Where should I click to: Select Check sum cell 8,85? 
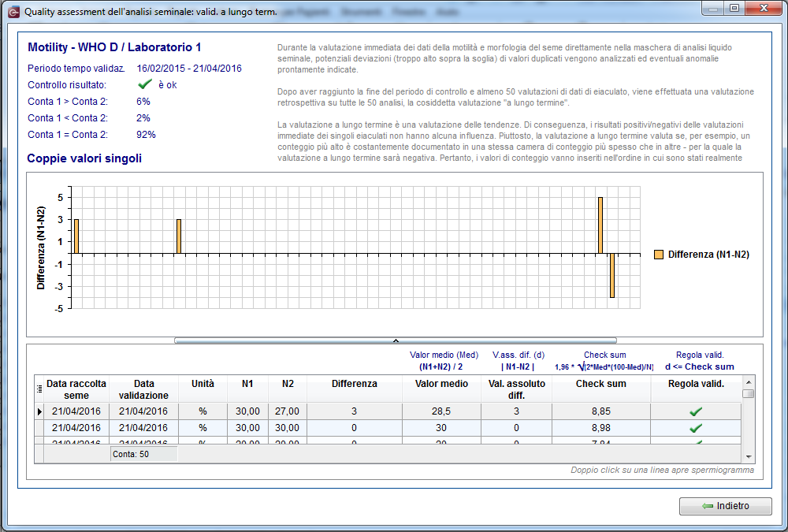(x=601, y=411)
